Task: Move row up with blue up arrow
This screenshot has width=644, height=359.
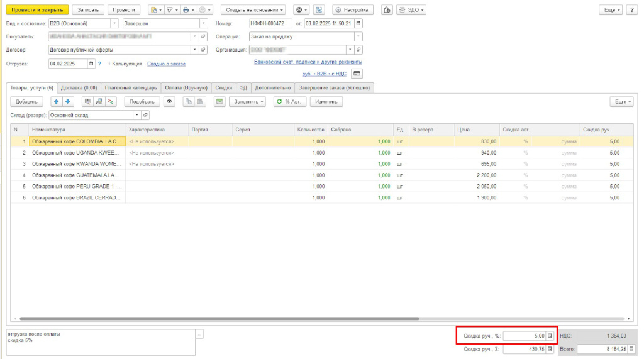Action: coord(56,101)
